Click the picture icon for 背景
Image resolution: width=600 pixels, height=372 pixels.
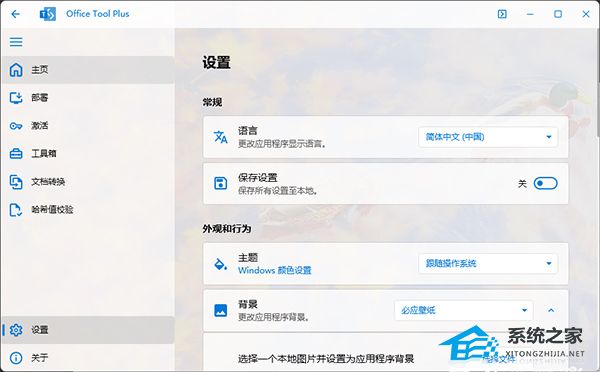point(220,310)
